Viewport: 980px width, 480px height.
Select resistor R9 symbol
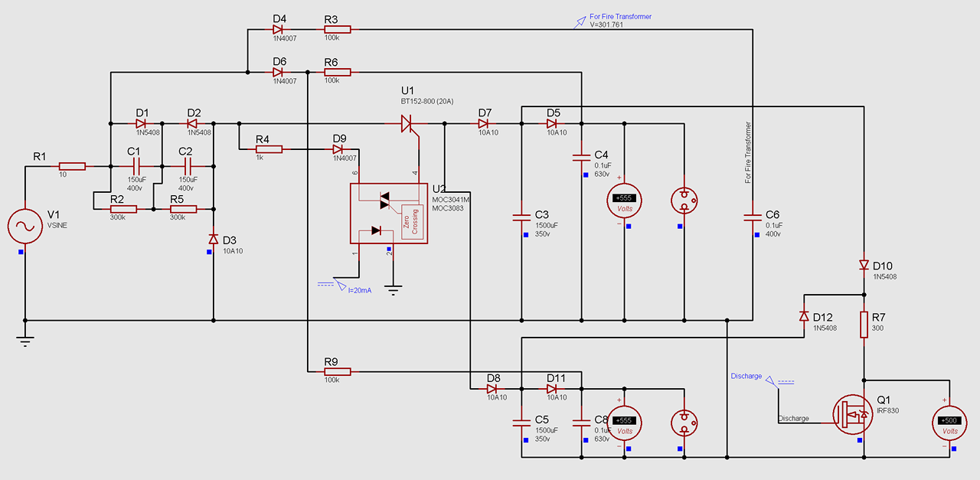pos(337,371)
